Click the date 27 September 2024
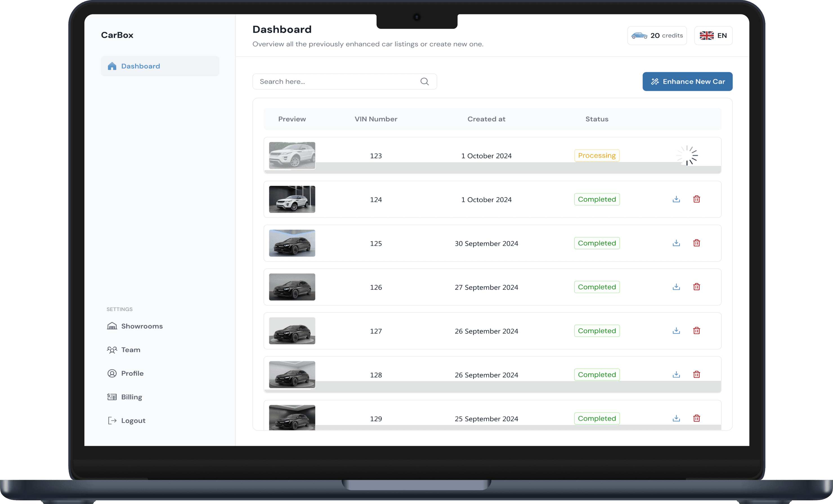The height and width of the screenshot is (504, 833). (486, 287)
